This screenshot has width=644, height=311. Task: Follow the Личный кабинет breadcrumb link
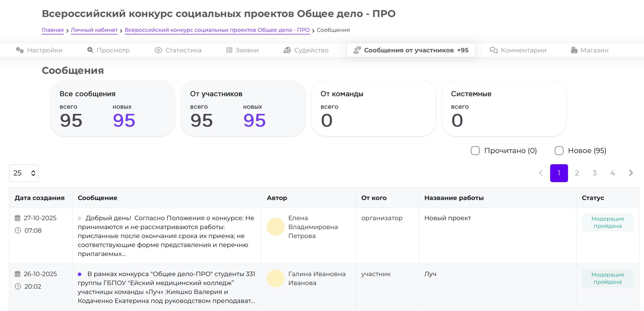[x=94, y=30]
